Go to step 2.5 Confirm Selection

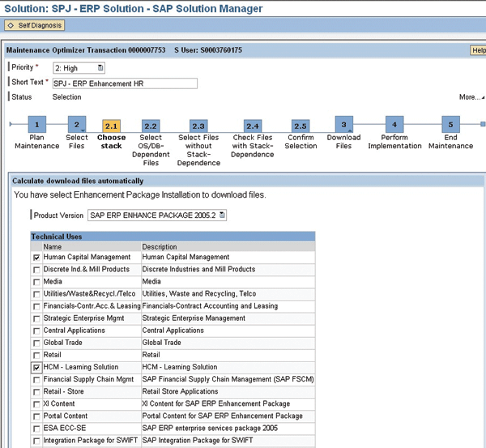[x=301, y=126]
